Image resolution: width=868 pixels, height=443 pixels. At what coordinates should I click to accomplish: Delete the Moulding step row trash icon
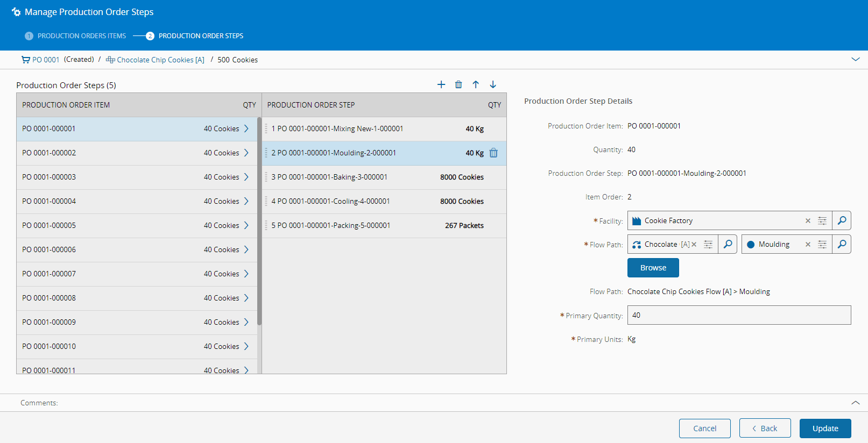(x=493, y=153)
